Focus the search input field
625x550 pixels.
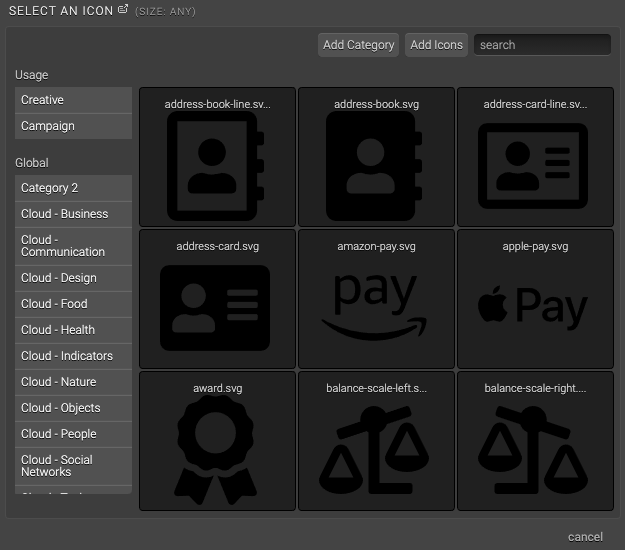pyautogui.click(x=542, y=45)
